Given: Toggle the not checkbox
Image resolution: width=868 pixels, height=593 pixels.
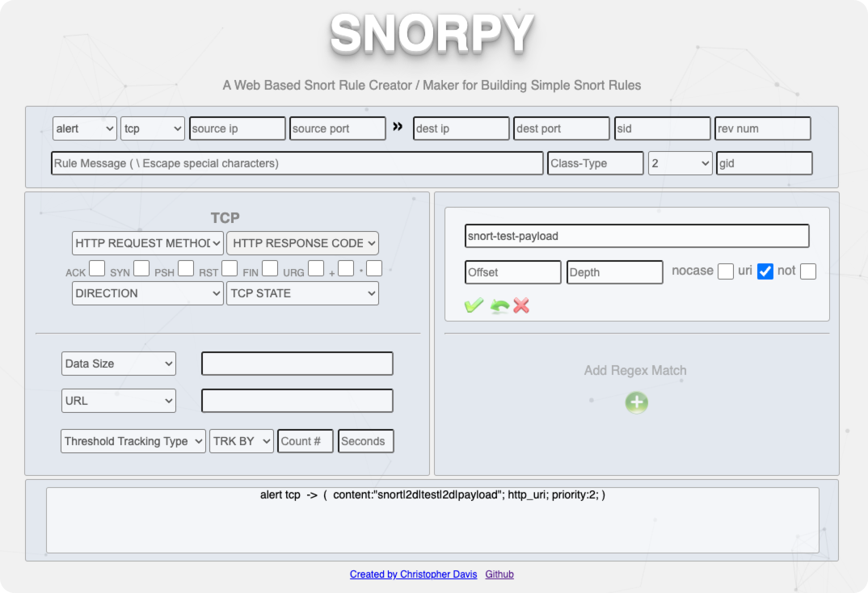Looking at the screenshot, I should click(807, 271).
